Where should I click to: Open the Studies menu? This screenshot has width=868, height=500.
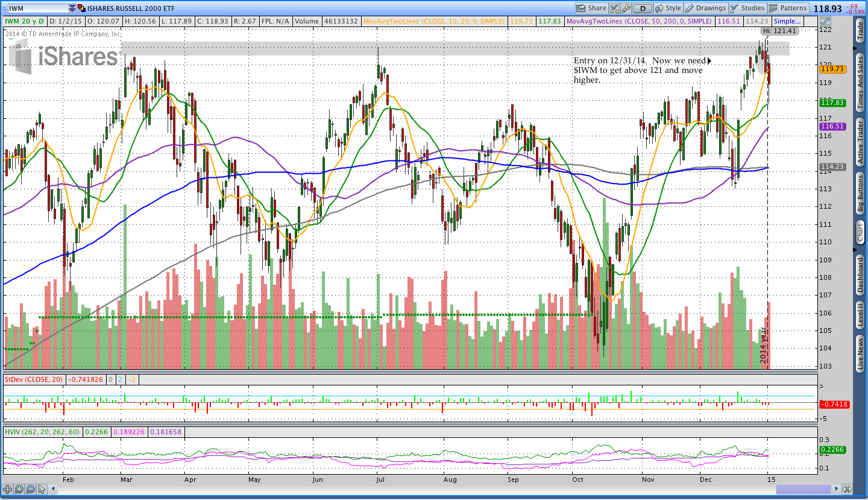click(x=747, y=8)
